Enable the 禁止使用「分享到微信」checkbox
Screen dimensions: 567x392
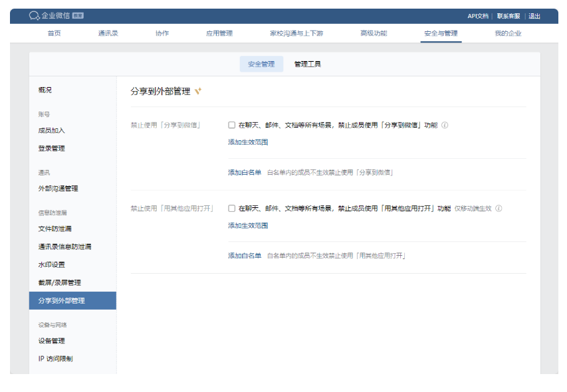tap(230, 124)
